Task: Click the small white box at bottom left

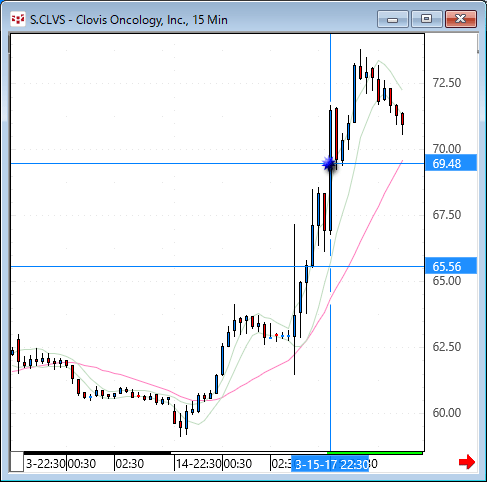Action: (17, 462)
